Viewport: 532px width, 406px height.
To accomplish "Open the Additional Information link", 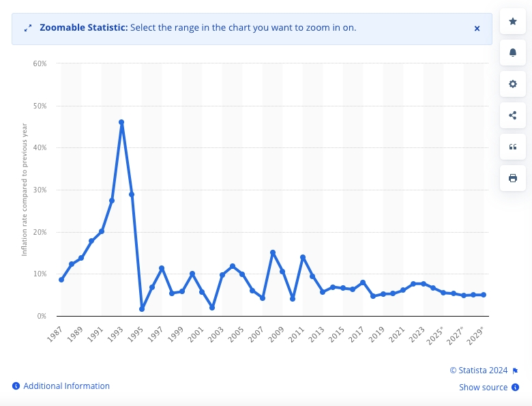I will [x=66, y=386].
